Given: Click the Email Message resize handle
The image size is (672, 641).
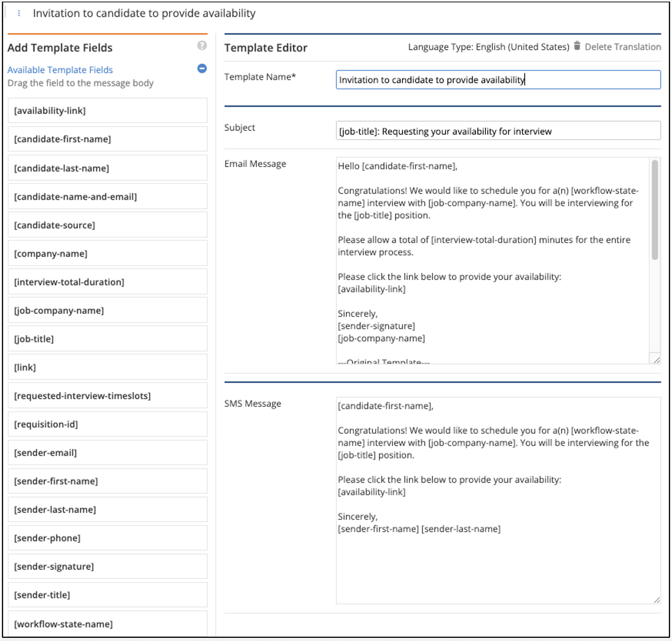Looking at the screenshot, I should click(x=656, y=360).
